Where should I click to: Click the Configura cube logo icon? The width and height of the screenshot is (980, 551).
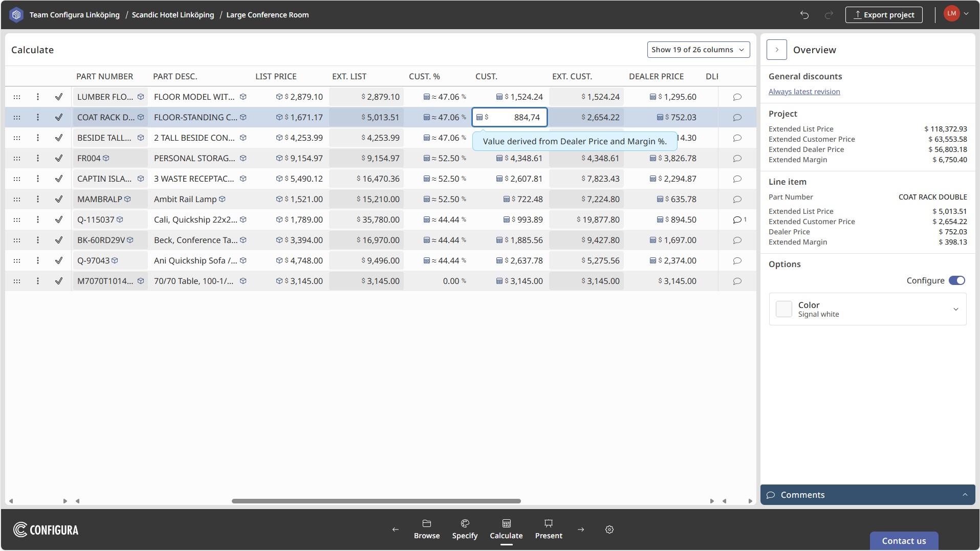click(16, 15)
